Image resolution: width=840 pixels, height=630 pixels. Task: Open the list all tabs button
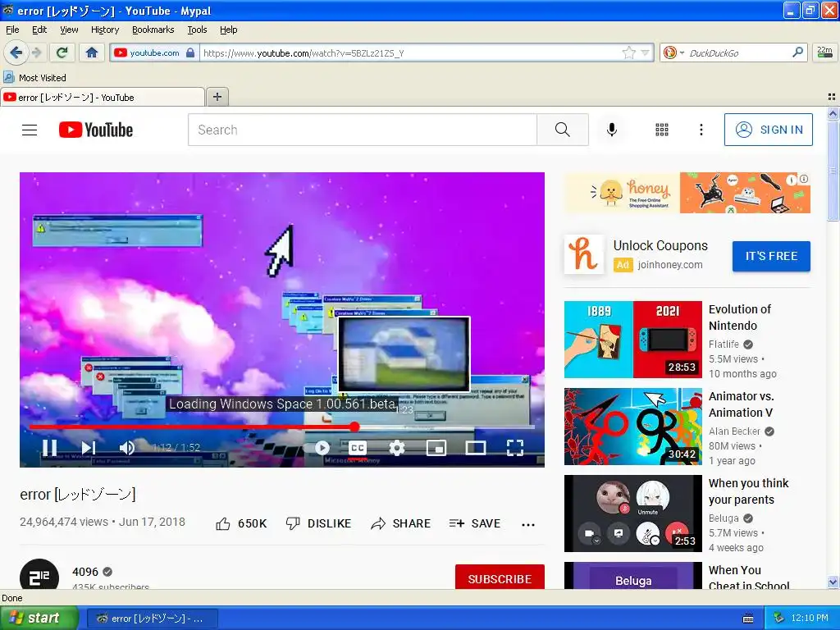coord(832,97)
